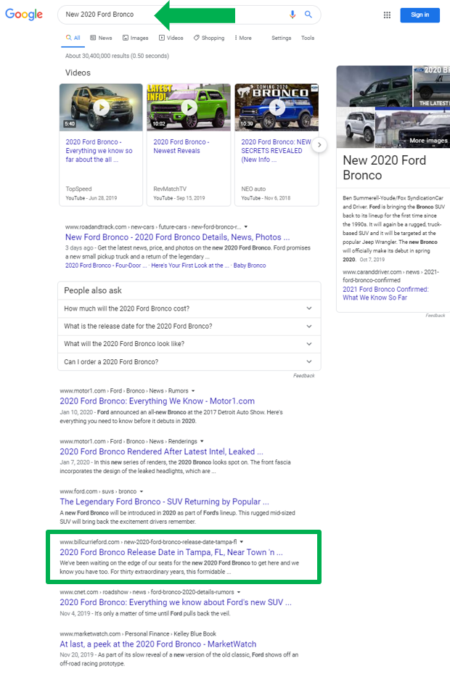450x677 pixels.
Task: Open billcurrieford.com result options arrow
Action: pos(241,542)
